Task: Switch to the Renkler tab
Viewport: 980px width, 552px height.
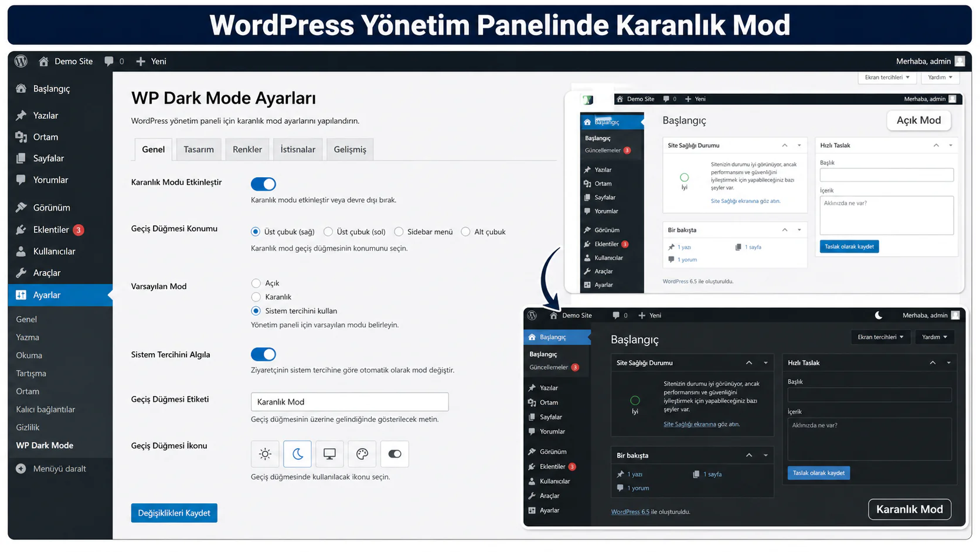Action: [247, 150]
